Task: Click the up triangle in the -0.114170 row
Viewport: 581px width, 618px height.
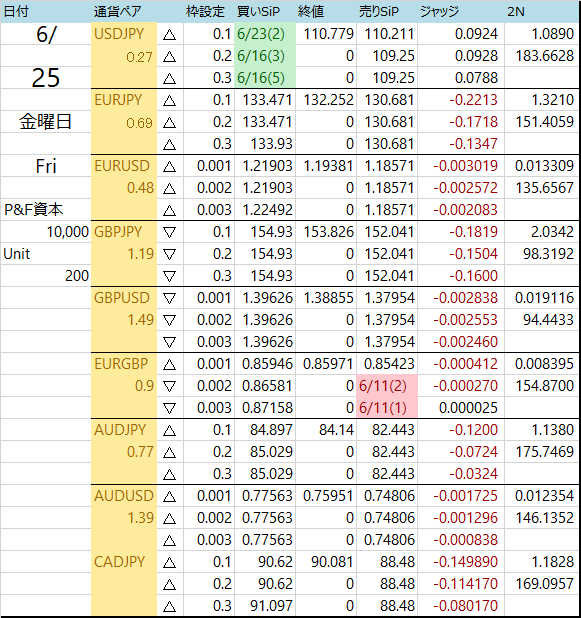Action: [x=169, y=584]
